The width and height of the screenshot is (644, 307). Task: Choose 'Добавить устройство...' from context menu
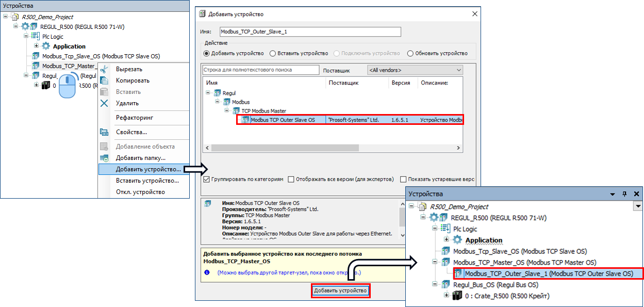(147, 169)
